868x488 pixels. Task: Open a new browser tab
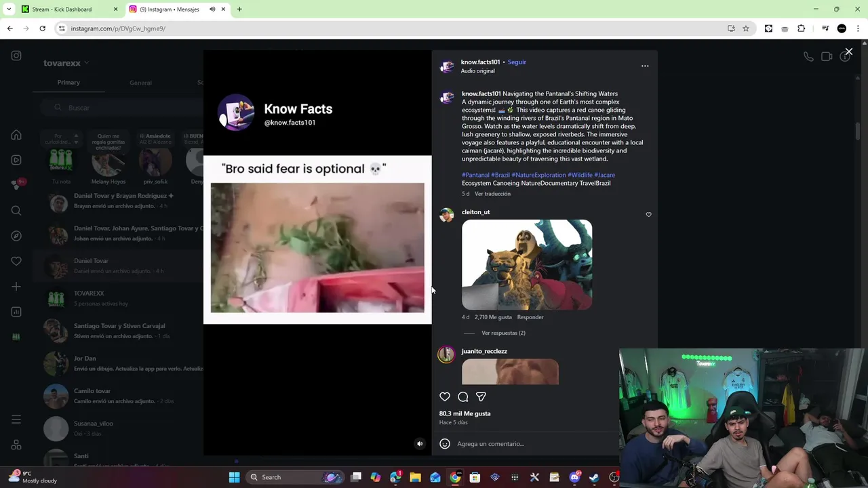[x=239, y=9]
